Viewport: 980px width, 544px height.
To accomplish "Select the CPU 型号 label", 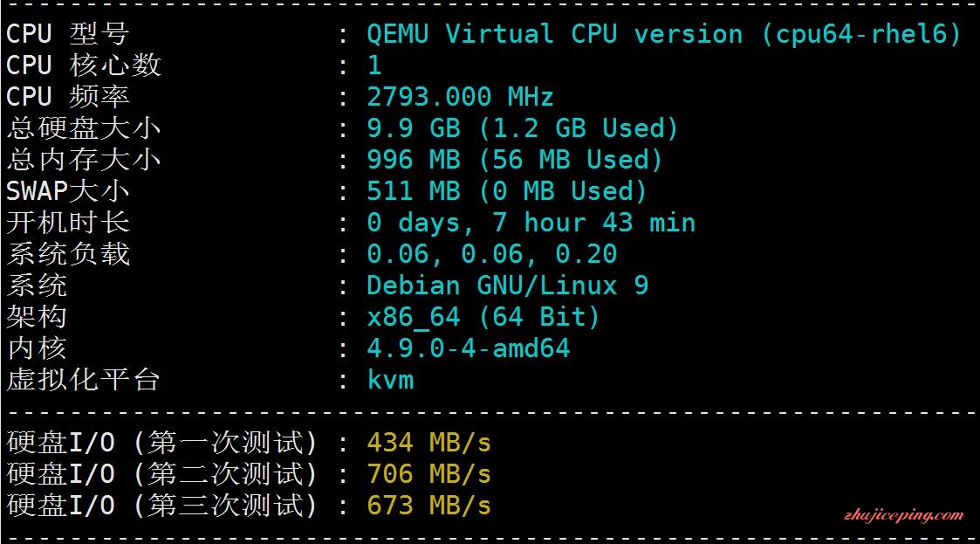I will (67, 34).
